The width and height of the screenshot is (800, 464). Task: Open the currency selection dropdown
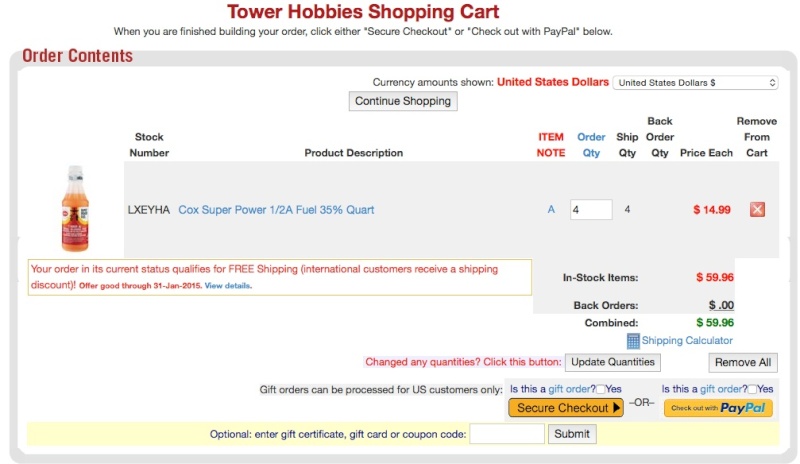(x=695, y=83)
